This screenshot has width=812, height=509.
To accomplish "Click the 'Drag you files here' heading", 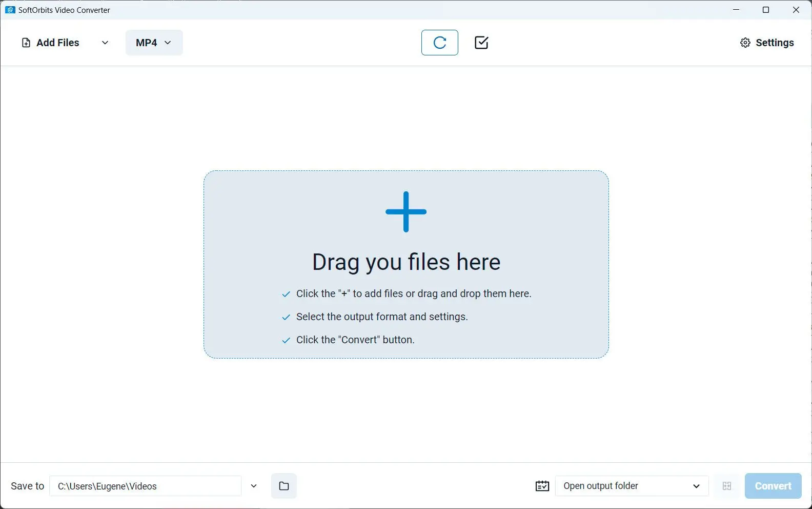I will click(x=406, y=262).
